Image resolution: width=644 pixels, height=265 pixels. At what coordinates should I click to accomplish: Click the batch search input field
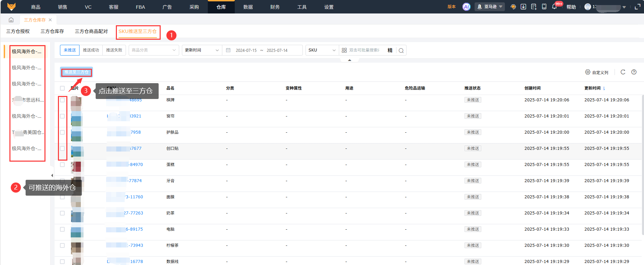click(365, 50)
